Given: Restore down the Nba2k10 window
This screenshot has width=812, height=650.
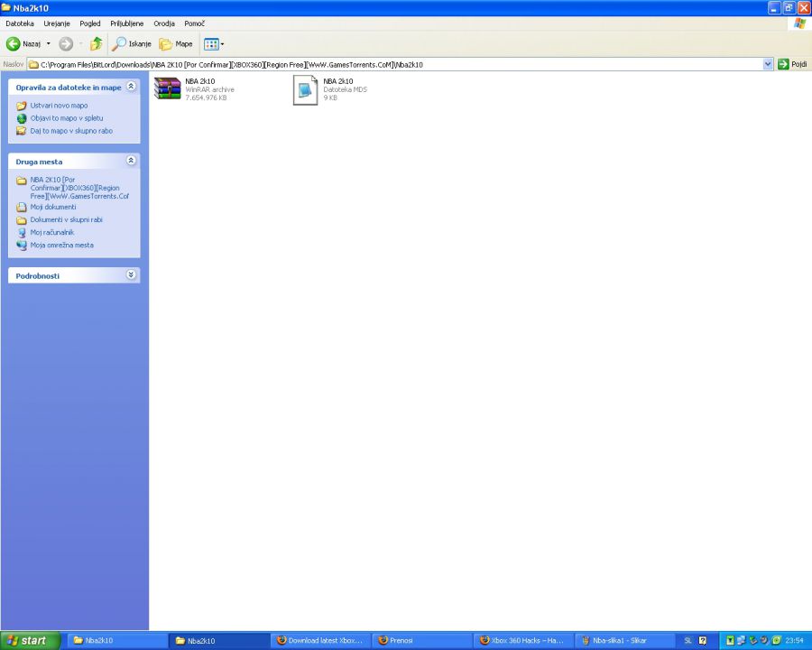Looking at the screenshot, I should pos(789,8).
